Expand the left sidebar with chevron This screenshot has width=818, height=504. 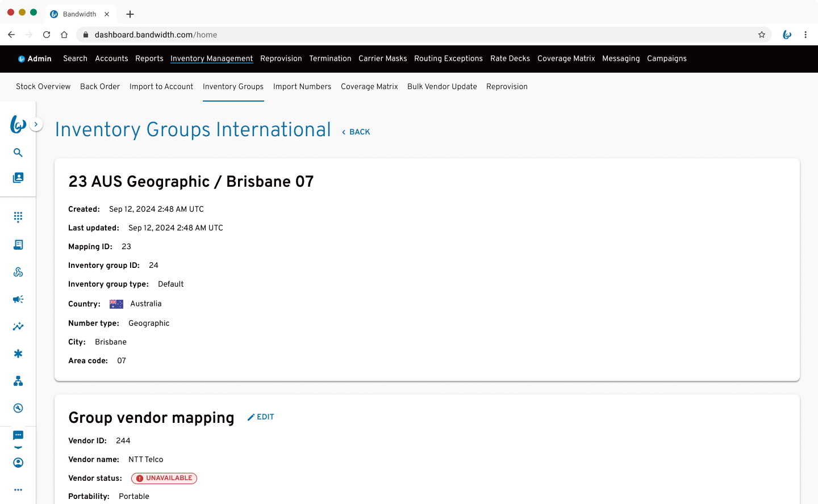click(x=36, y=124)
